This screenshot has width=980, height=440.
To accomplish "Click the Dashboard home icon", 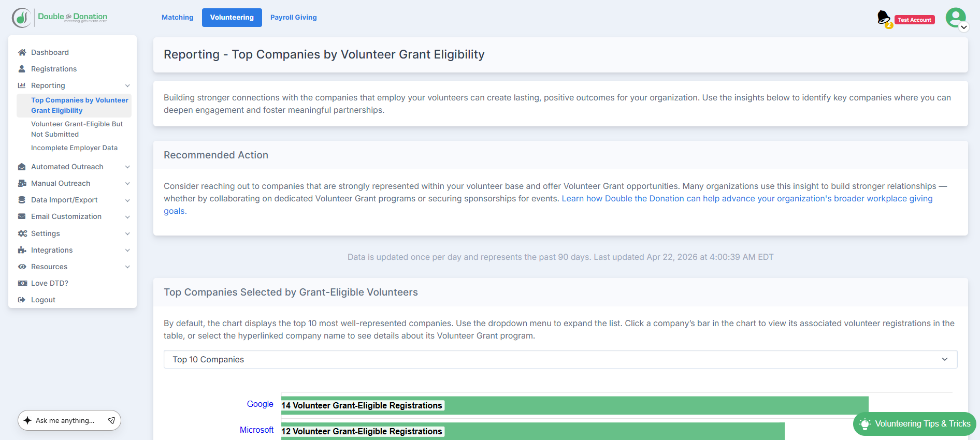I will (22, 52).
